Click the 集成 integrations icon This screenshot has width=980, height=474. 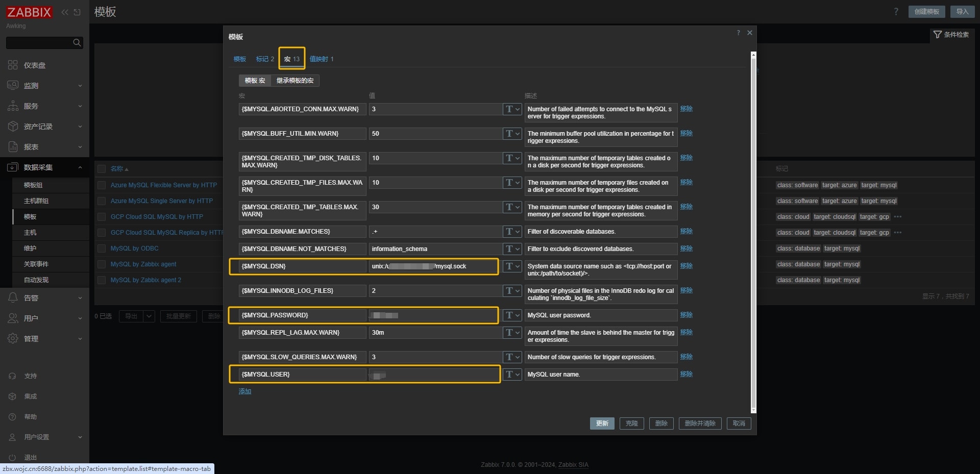[13, 396]
